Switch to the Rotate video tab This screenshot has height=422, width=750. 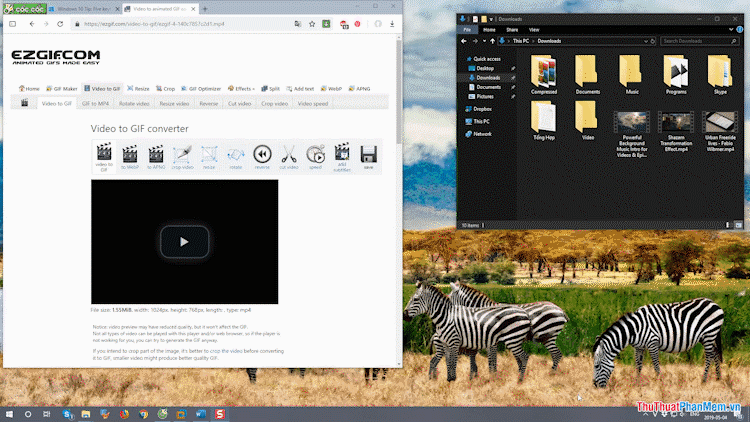pos(134,103)
